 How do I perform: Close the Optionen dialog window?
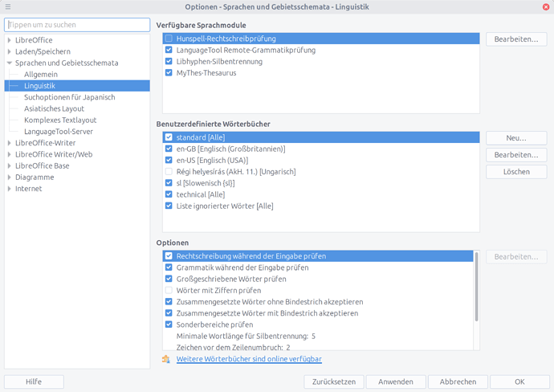click(545, 7)
